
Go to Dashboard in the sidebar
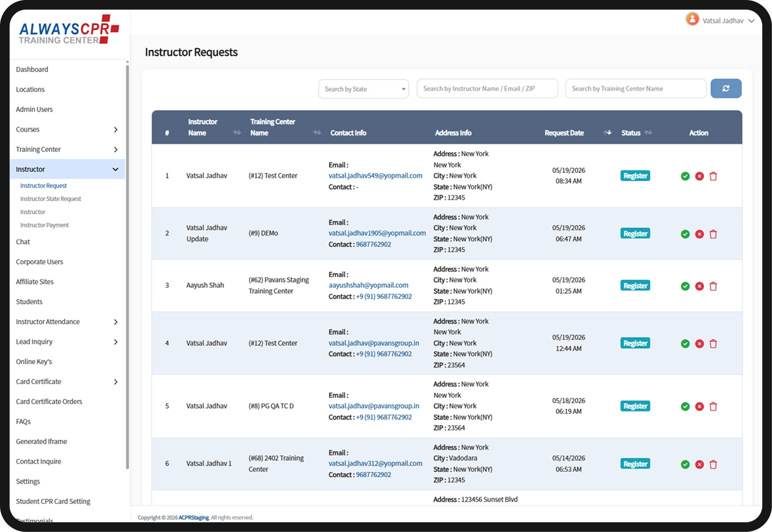[x=32, y=69]
